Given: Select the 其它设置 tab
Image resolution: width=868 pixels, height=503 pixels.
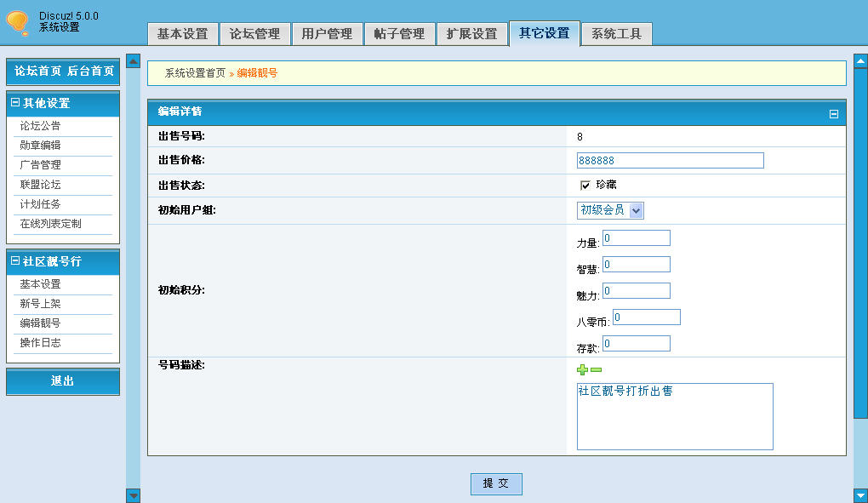Looking at the screenshot, I should [544, 33].
